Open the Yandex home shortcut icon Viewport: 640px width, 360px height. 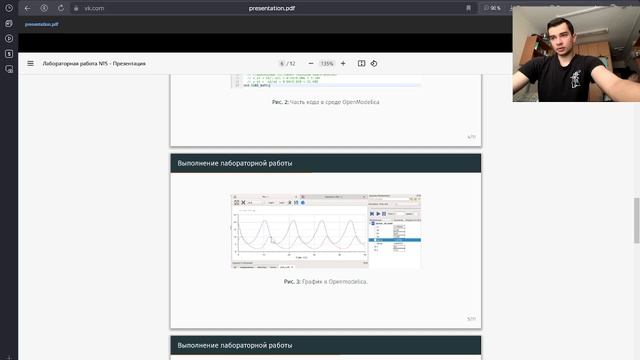click(44, 8)
